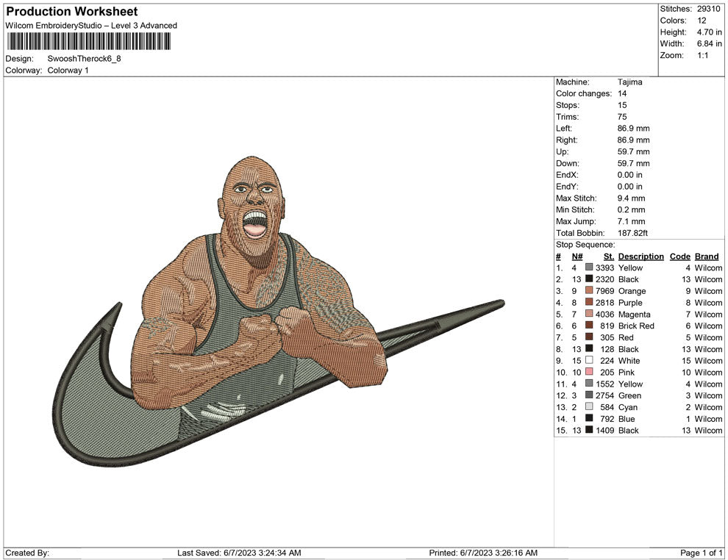
Task: Click the stitch count 4036 for Magenta
Action: click(x=604, y=314)
